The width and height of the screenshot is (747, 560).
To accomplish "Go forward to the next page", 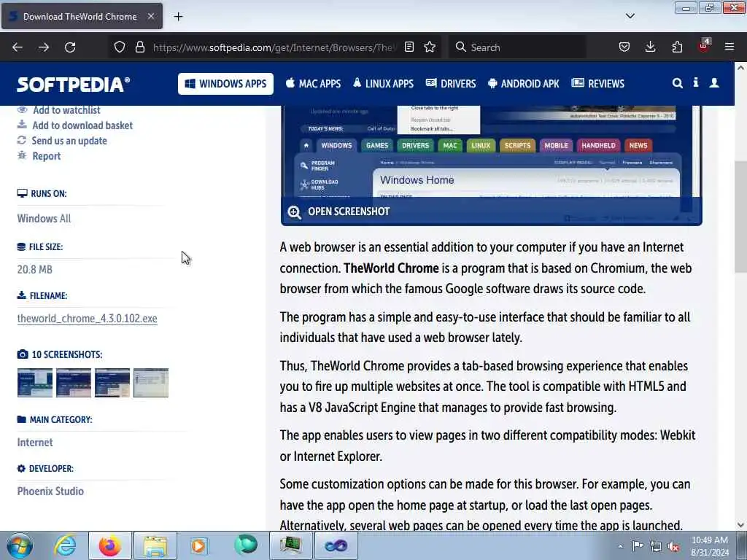I will 44,47.
